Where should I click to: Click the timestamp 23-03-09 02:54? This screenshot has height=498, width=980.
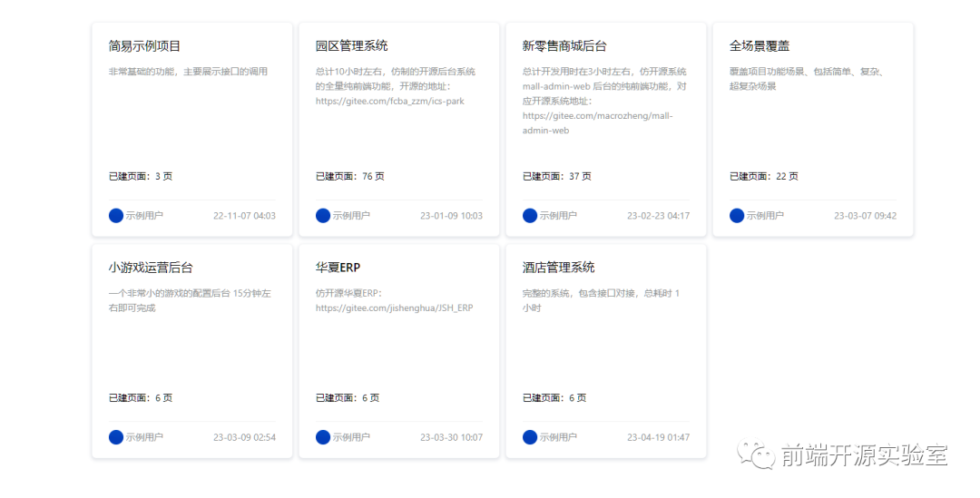coord(244,437)
